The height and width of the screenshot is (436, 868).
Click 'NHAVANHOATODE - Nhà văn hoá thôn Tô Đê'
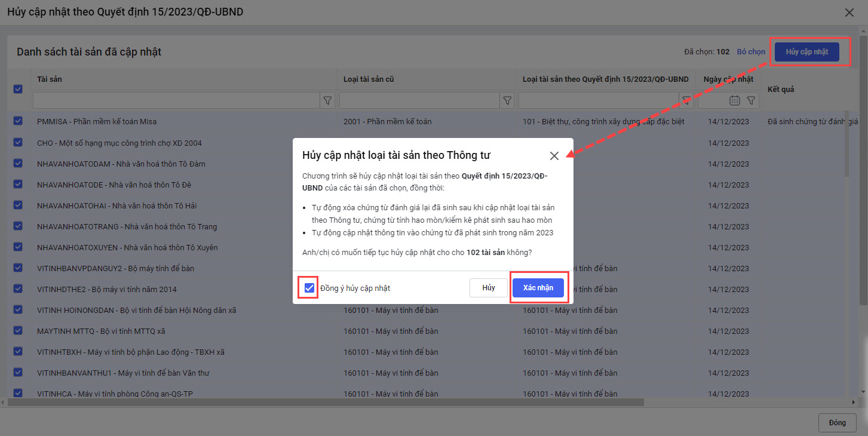(114, 185)
